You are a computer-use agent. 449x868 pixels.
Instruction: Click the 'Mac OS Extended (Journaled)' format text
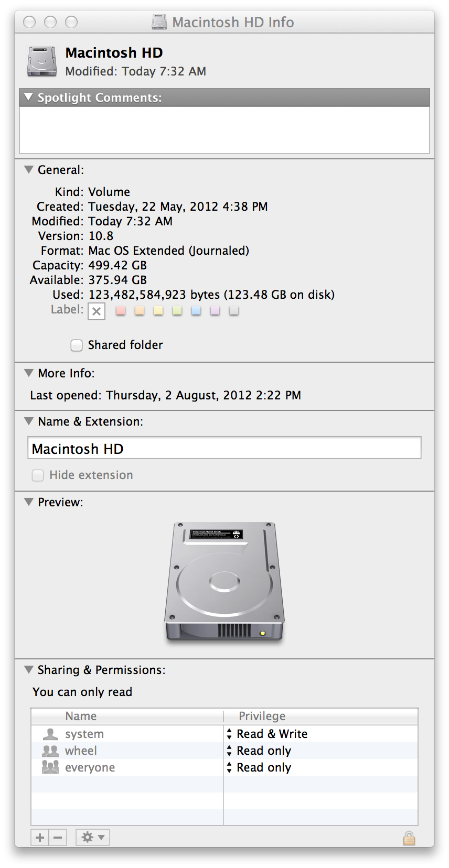[x=169, y=251]
